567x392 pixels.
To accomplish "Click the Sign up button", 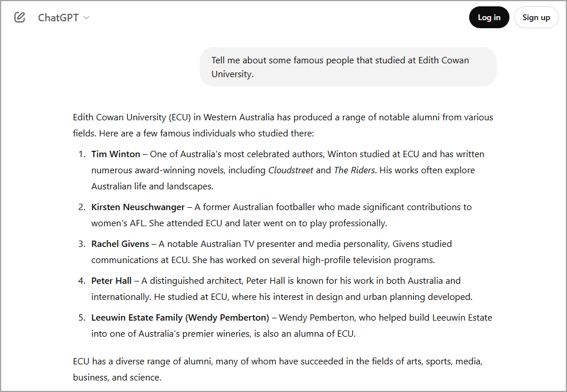I will 536,17.
